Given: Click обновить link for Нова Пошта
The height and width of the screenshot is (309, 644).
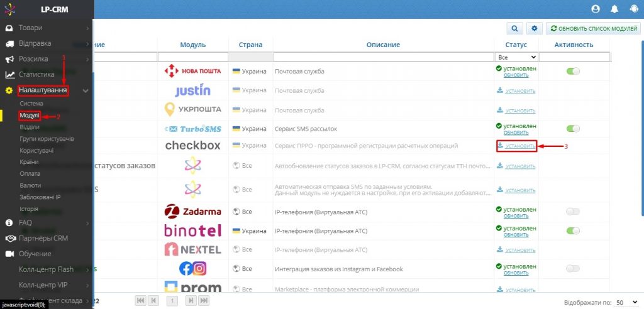Looking at the screenshot, I should pos(516,75).
